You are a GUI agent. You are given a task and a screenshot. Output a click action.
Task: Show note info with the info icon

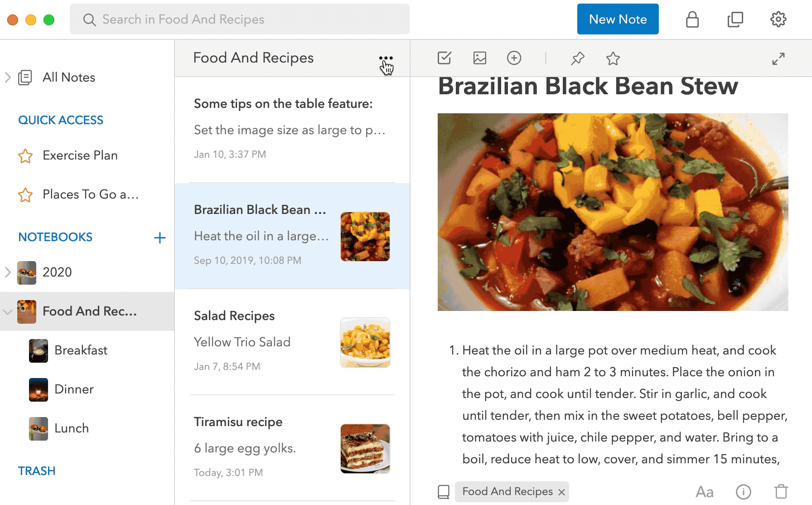pyautogui.click(x=743, y=491)
